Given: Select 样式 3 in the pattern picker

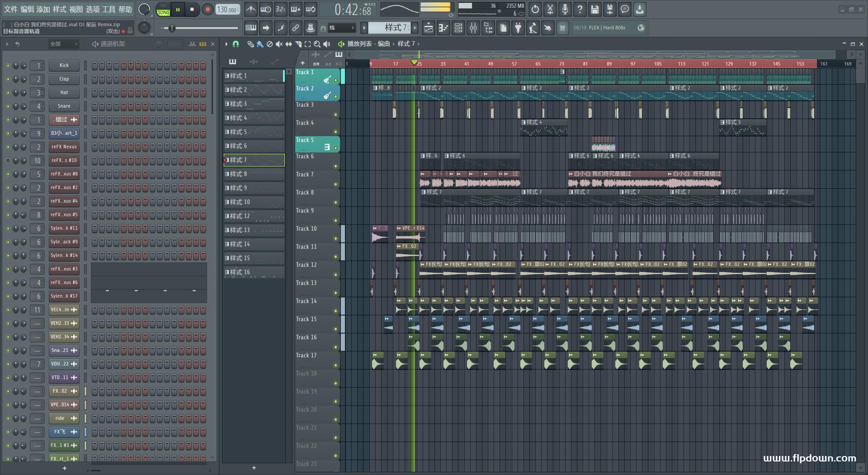Looking at the screenshot, I should (254, 104).
